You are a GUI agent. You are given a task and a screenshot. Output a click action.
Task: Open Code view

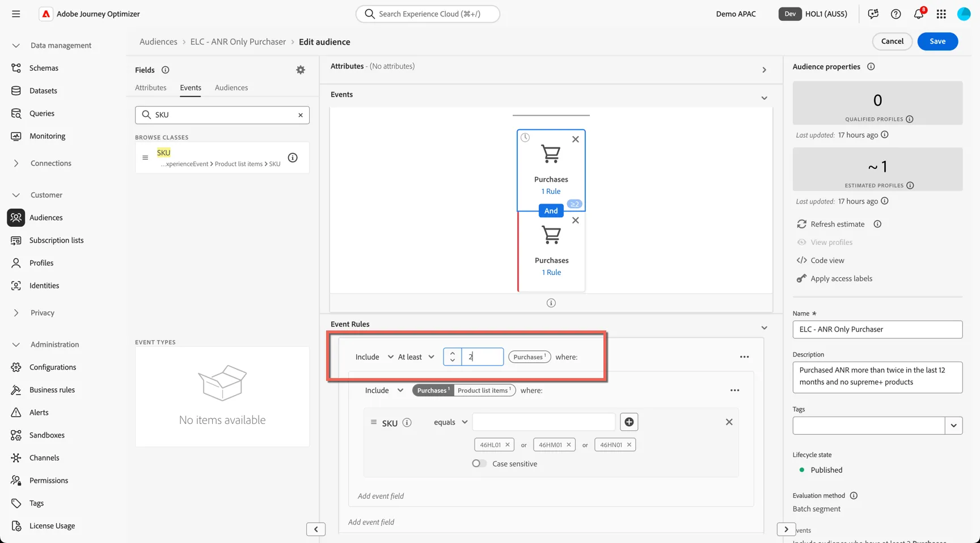click(821, 261)
